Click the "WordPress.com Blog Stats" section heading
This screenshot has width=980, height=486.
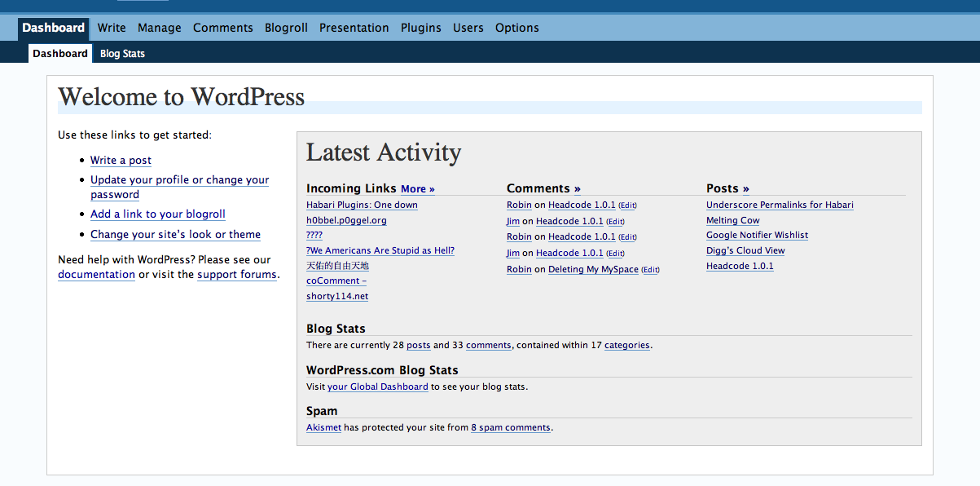pos(382,370)
